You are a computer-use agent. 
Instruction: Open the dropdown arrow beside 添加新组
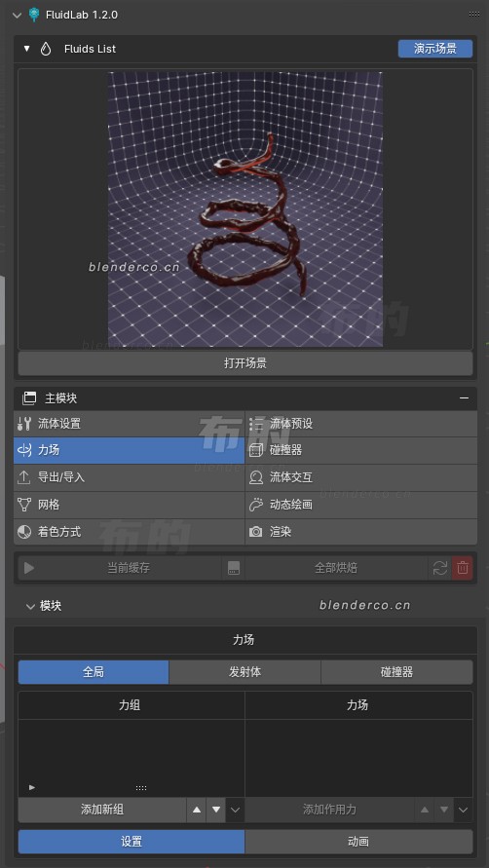point(236,810)
